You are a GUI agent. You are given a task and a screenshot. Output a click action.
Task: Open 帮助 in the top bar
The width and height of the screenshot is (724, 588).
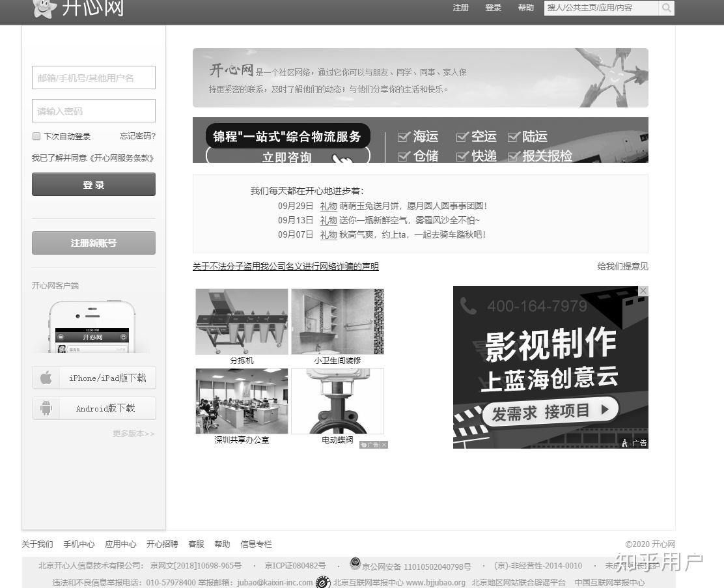[525, 8]
